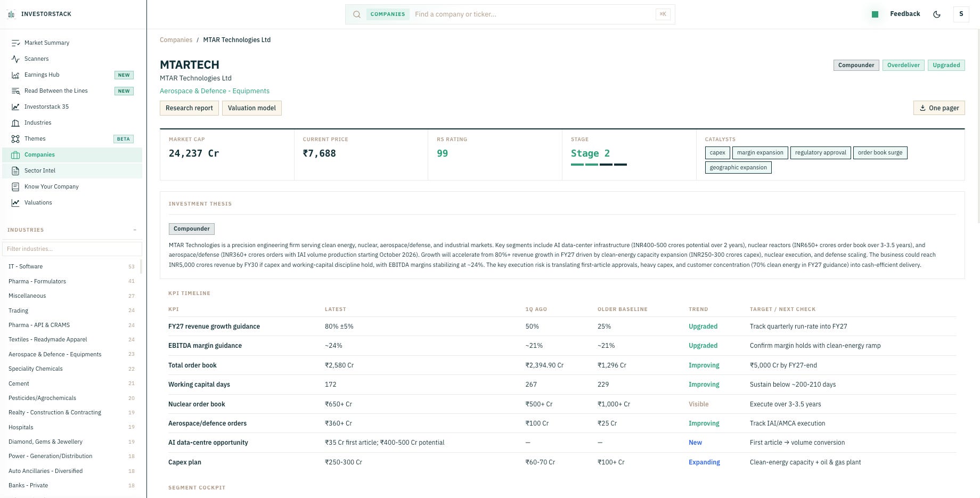Select Diamond, Gems & Jewellery industry
Viewport: 980px width, 498px height.
pos(71,442)
